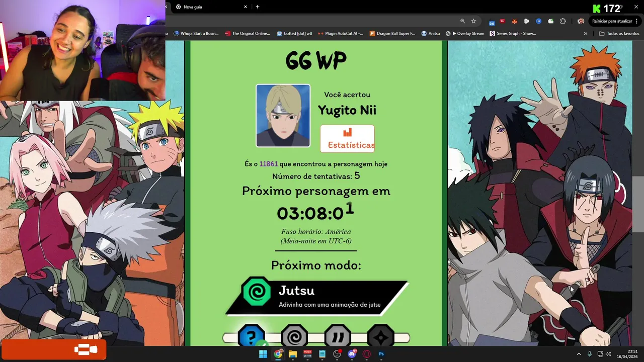Screen dimensions: 644x362
Task: Open OBS Studio from the taskbar
Action: 337,354
